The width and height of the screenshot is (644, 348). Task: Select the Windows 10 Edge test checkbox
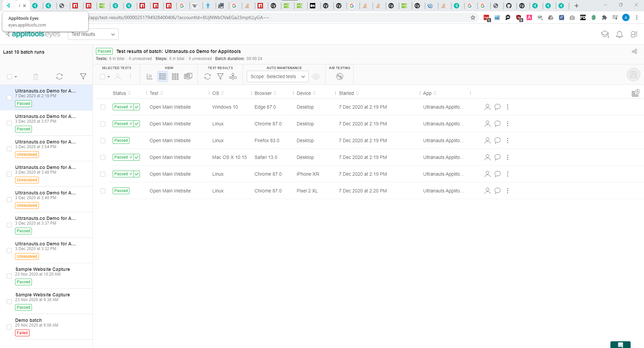103,107
